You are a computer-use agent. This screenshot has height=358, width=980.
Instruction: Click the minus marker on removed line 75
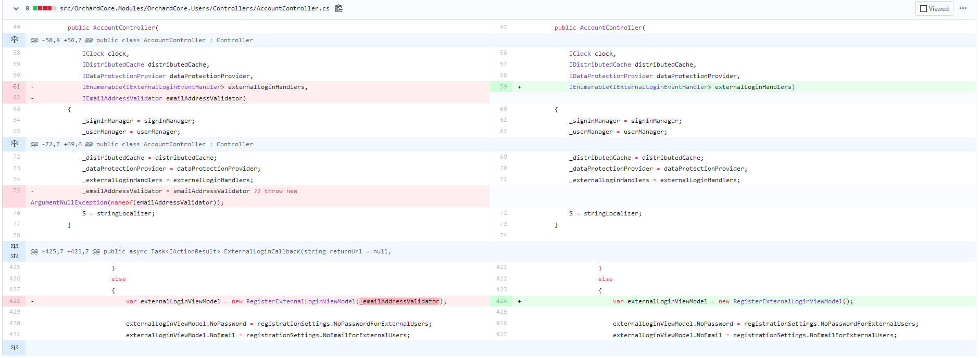(32, 191)
